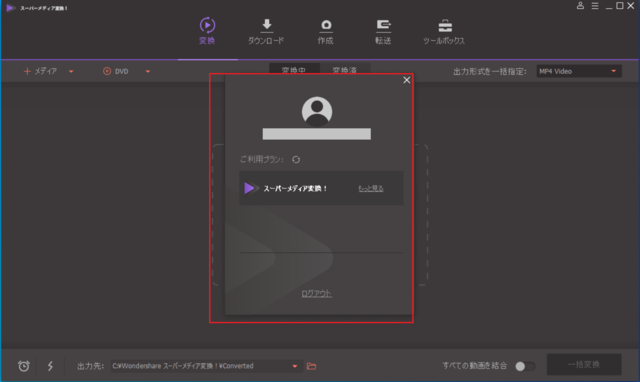This screenshot has height=382, width=640.
Task: Open the 作成 (Burn) tab
Action: point(326,31)
